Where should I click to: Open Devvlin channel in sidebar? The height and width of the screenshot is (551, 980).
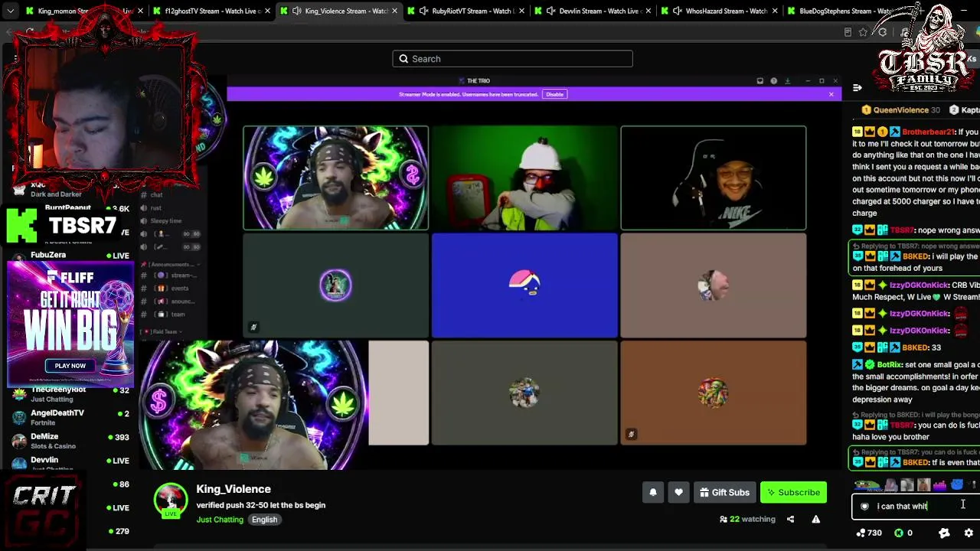[x=70, y=463]
